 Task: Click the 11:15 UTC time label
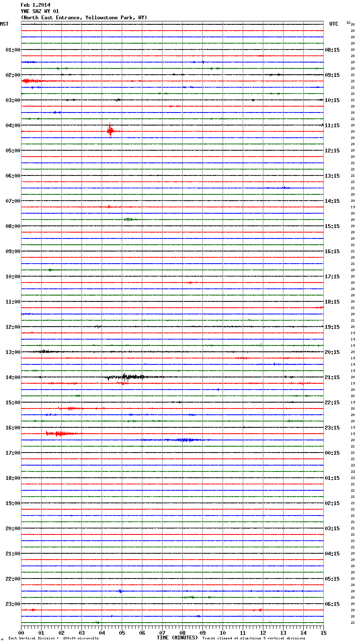tap(332, 126)
